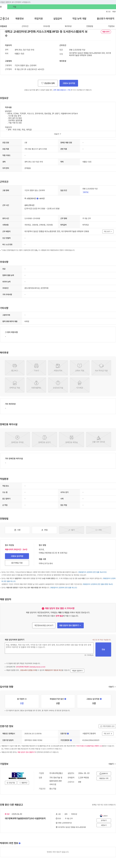Click the 모유보호시설 benefit icon
116x868 pixels.
(58, 385)
